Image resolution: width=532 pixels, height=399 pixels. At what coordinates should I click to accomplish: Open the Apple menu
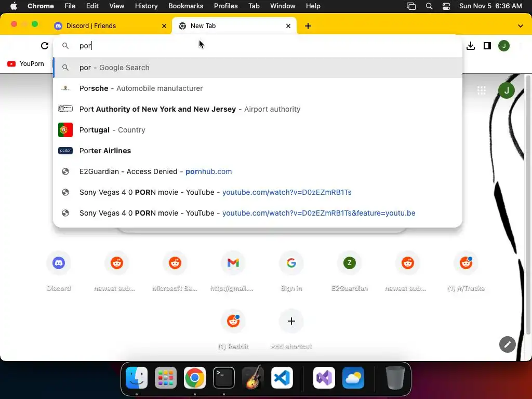tap(14, 6)
